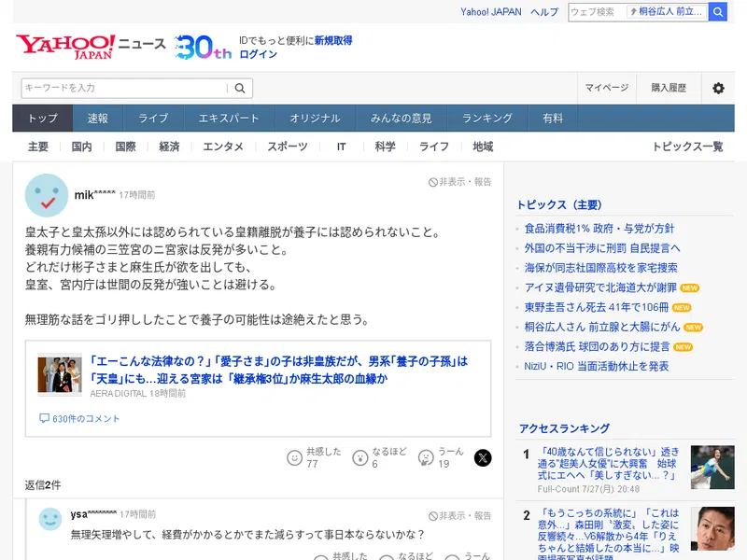Open topic 海保が同志社国際高校を家宅捜索
This screenshot has width=747, height=560.
click(x=600, y=268)
